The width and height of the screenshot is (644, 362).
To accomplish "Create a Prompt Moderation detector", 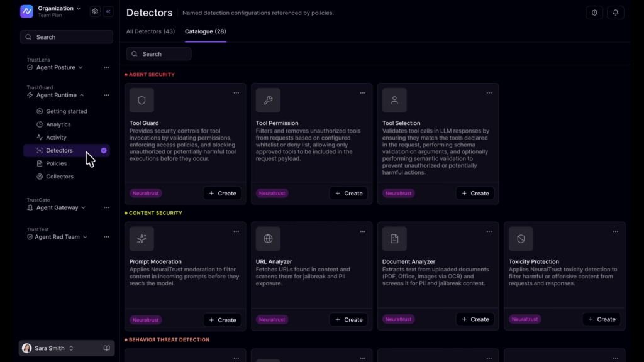I will click(x=222, y=320).
